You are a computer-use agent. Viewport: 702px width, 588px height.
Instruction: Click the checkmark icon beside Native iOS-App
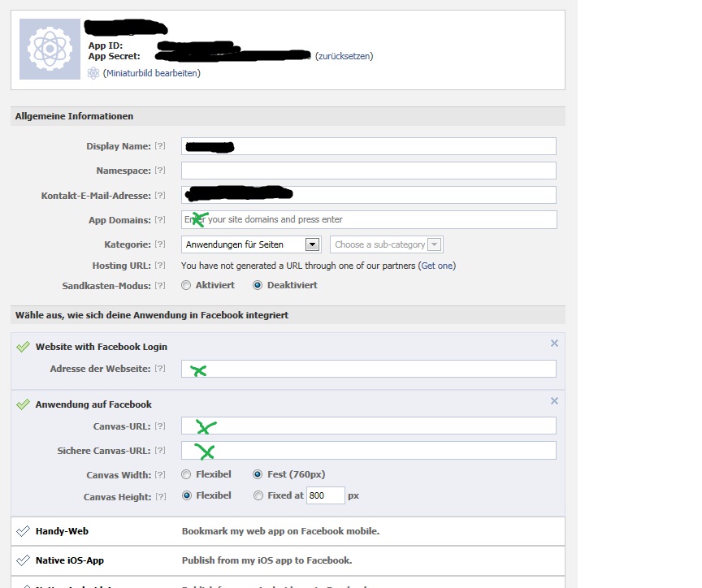click(23, 560)
